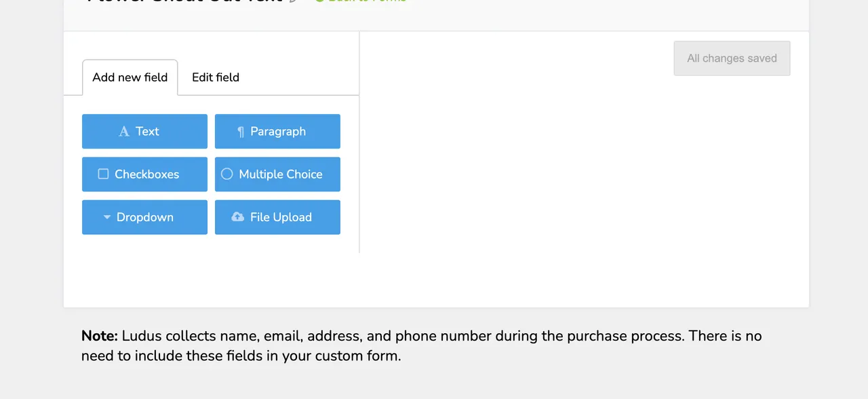Add a Text field to the form
This screenshot has width=868, height=399.
click(144, 131)
